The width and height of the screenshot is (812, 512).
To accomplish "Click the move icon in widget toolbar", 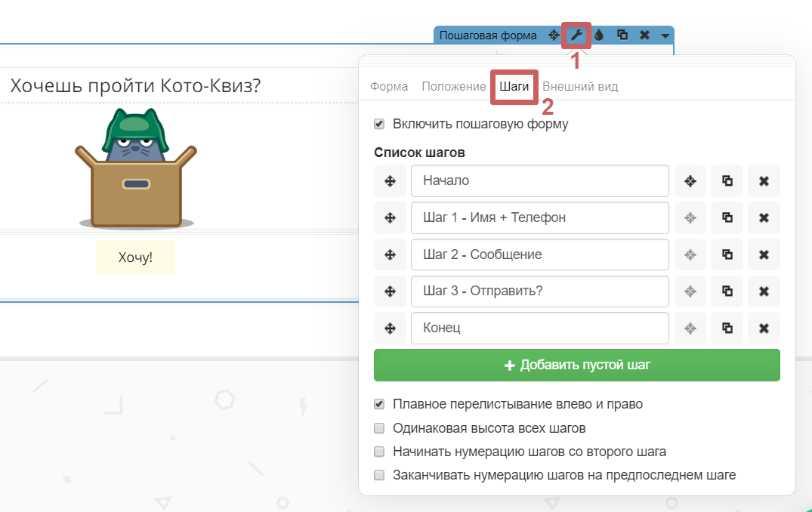I will [x=554, y=35].
